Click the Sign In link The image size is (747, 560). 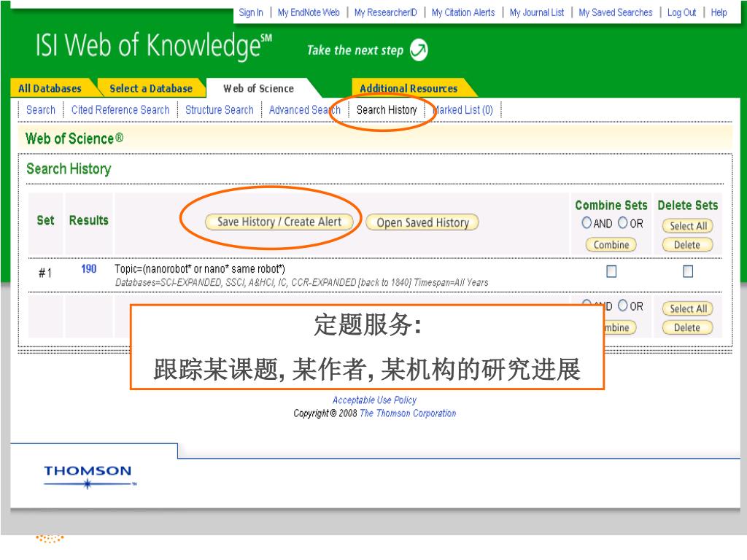[251, 12]
